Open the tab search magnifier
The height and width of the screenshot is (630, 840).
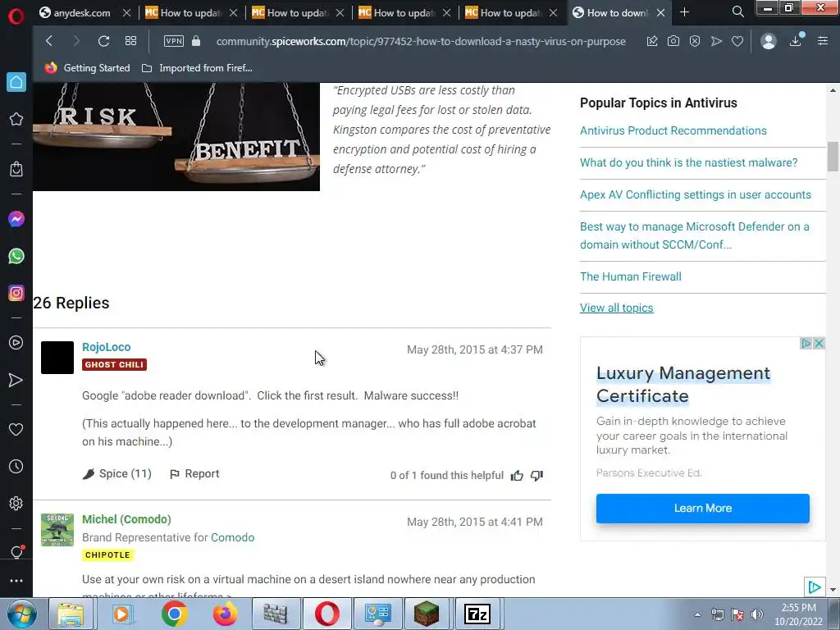coord(737,11)
